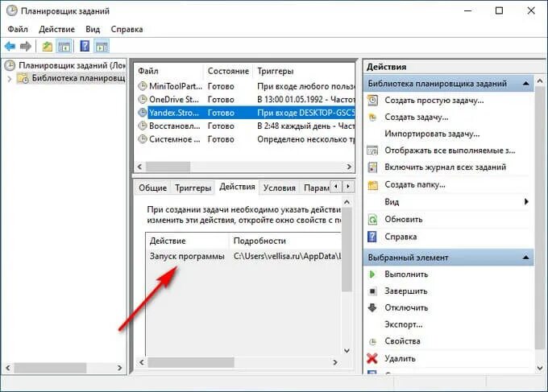Switch to the Триггеры tab
548x392 pixels.
(193, 188)
